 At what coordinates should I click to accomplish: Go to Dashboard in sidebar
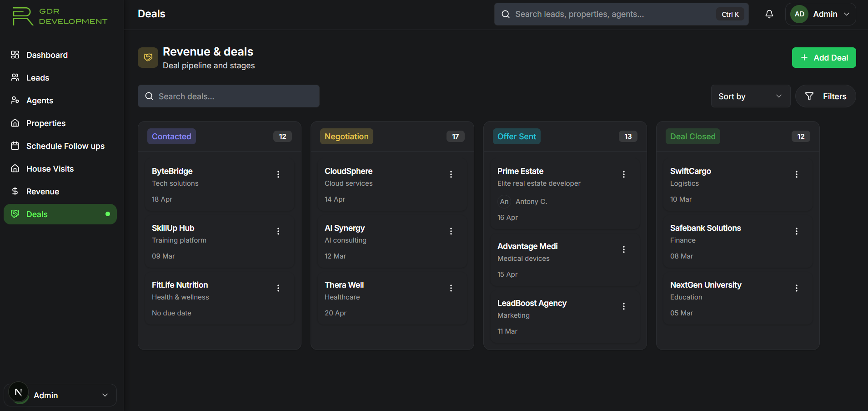coord(47,55)
